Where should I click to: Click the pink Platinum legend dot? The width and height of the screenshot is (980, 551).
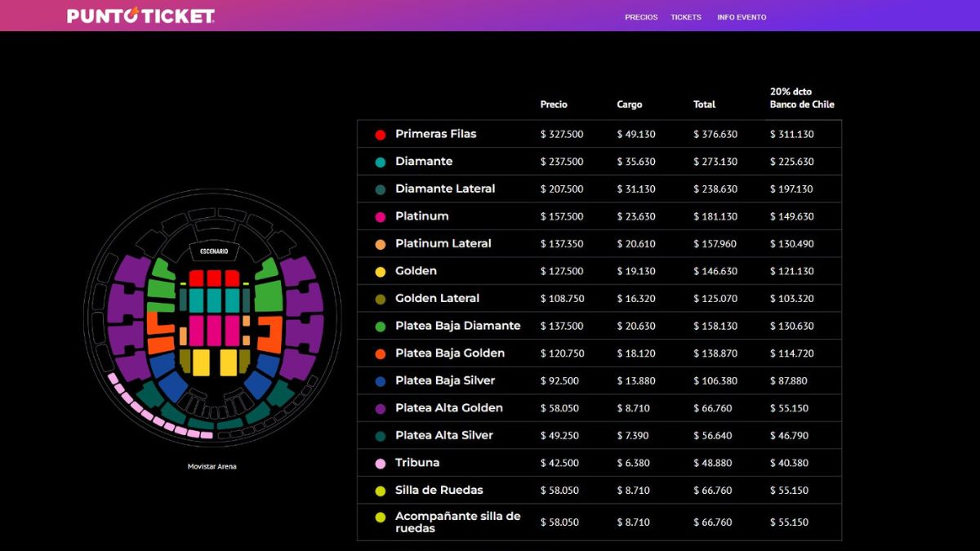pos(381,217)
